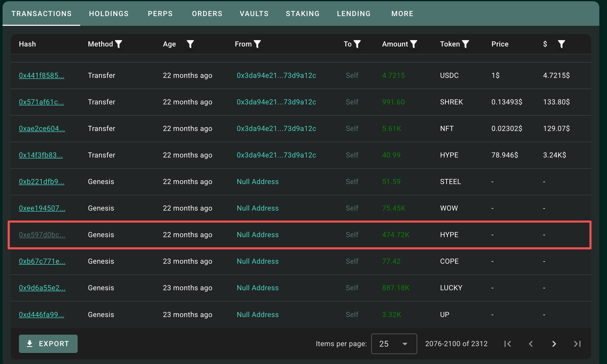Image resolution: width=607 pixels, height=364 pixels.
Task: Open transaction hash 0xb221dfb9...
Action: (x=42, y=182)
